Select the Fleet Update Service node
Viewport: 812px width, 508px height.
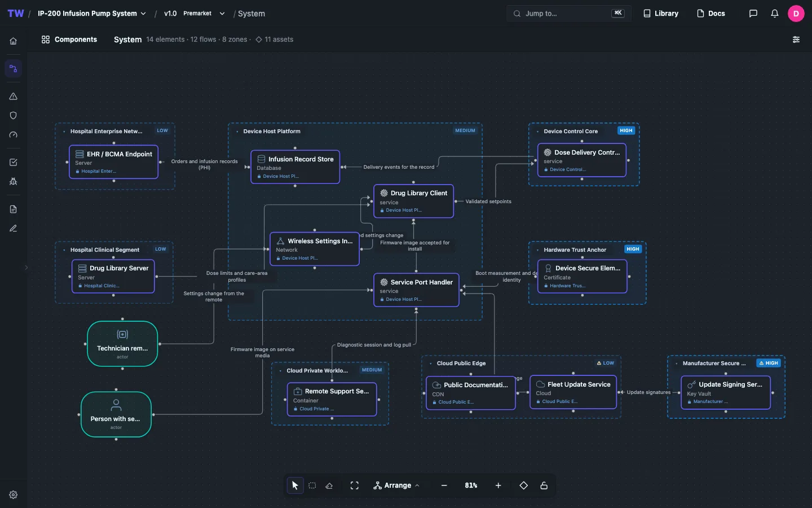tap(573, 392)
